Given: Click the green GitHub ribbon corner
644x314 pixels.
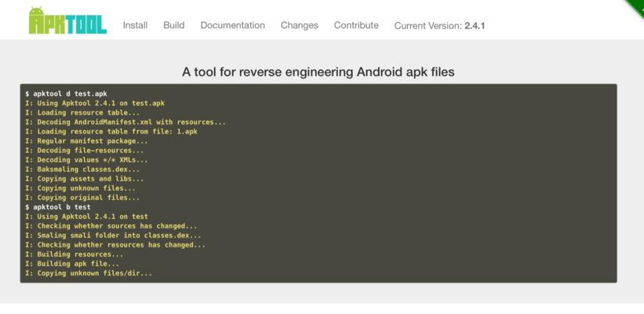Looking at the screenshot, I should pyautogui.click(x=636, y=6).
